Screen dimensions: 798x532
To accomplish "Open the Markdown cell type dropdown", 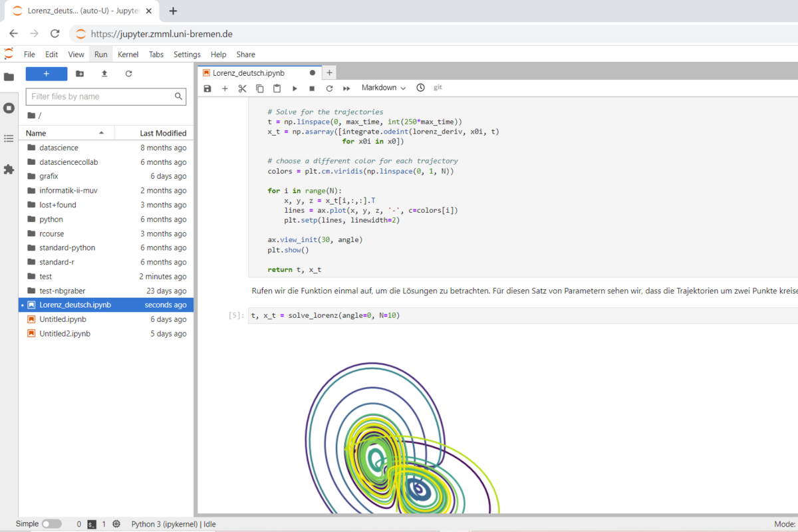I will [x=383, y=88].
